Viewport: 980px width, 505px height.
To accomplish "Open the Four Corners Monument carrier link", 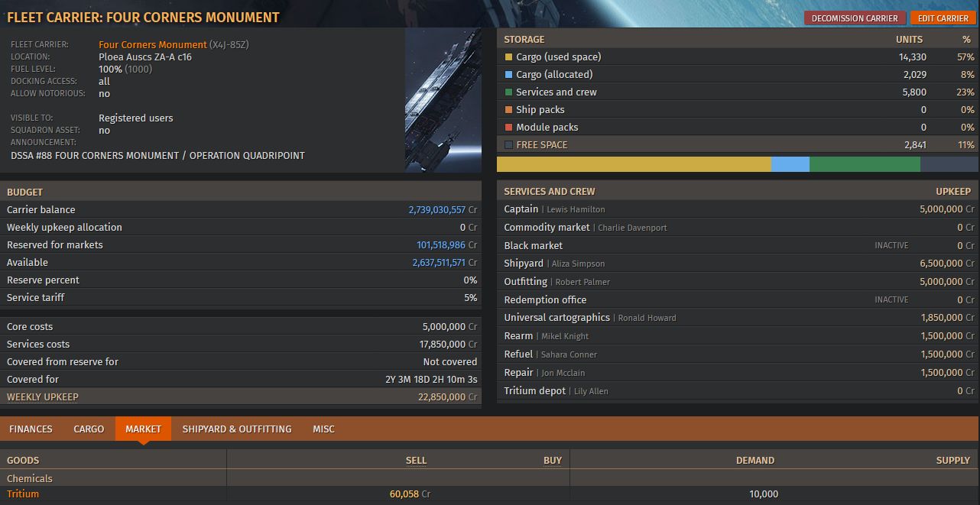I will pyautogui.click(x=153, y=44).
